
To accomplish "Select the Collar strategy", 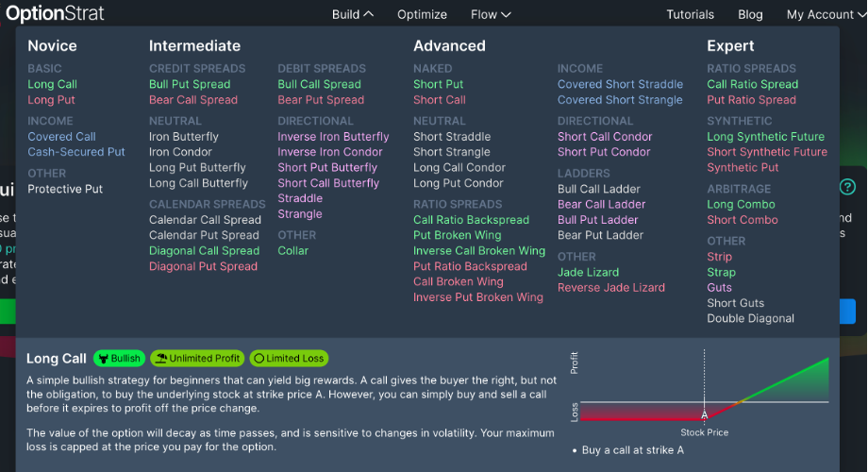I will point(292,250).
